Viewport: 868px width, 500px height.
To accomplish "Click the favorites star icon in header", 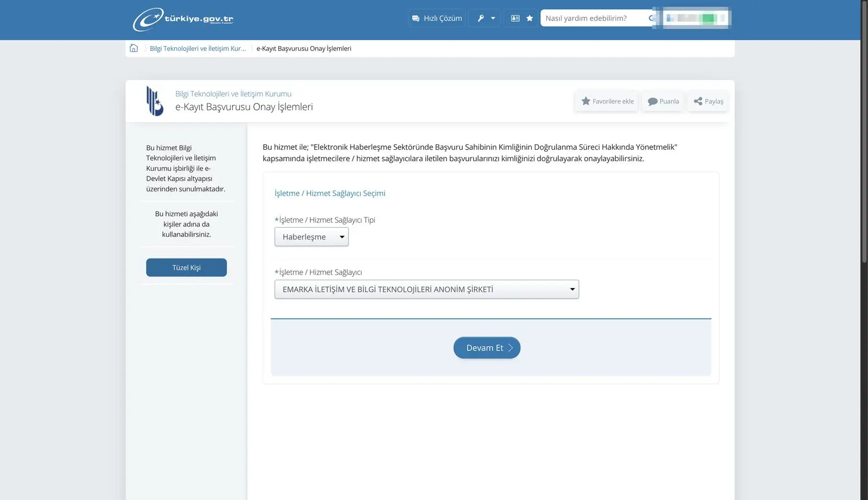I will point(529,18).
